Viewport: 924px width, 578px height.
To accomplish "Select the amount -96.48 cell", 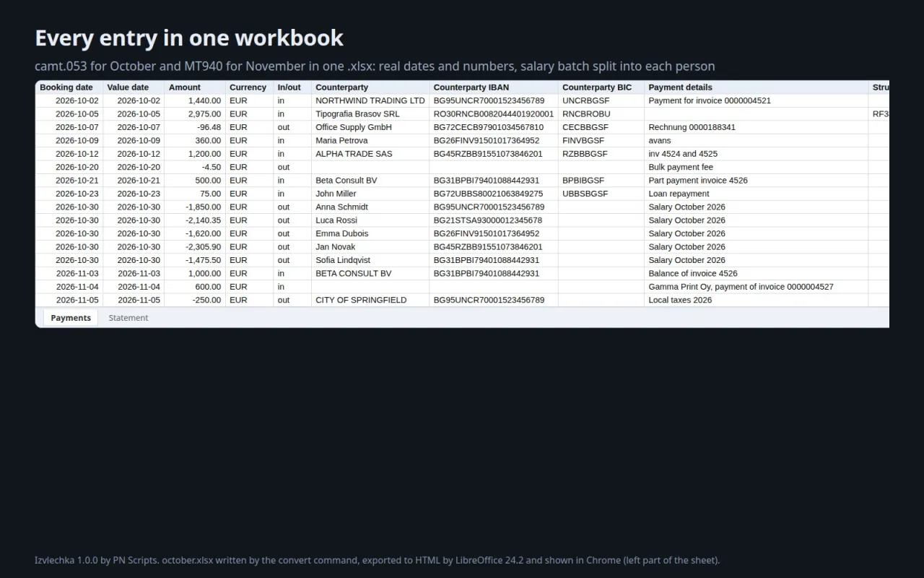I will click(x=195, y=127).
